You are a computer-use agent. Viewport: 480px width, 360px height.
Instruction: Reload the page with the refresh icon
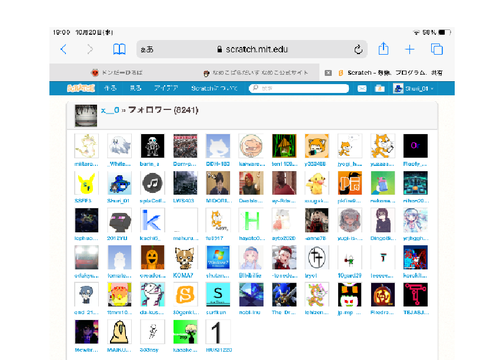tap(358, 49)
